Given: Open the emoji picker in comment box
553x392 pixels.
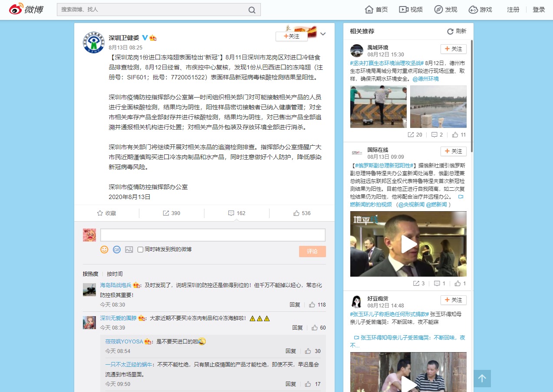Looking at the screenshot, I should pos(104,250).
